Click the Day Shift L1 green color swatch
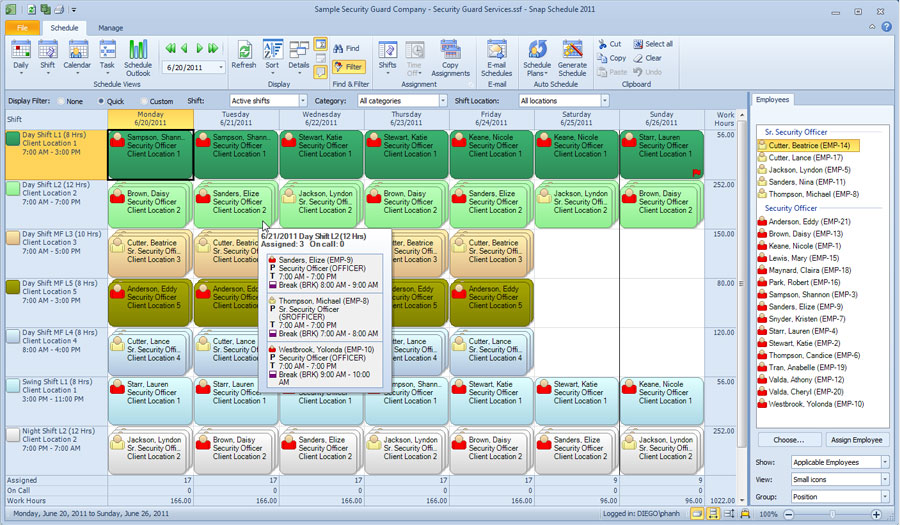This screenshot has height=525, width=900. pos(13,138)
